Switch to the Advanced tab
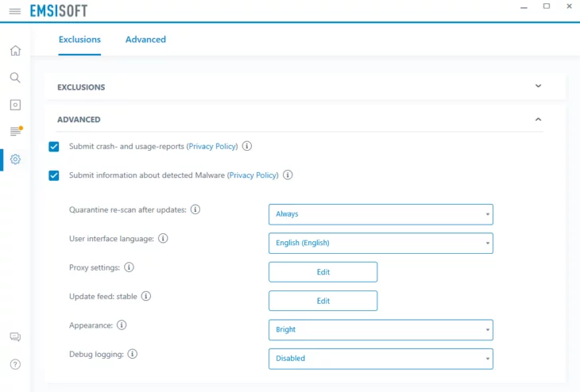580x392 pixels. click(145, 40)
